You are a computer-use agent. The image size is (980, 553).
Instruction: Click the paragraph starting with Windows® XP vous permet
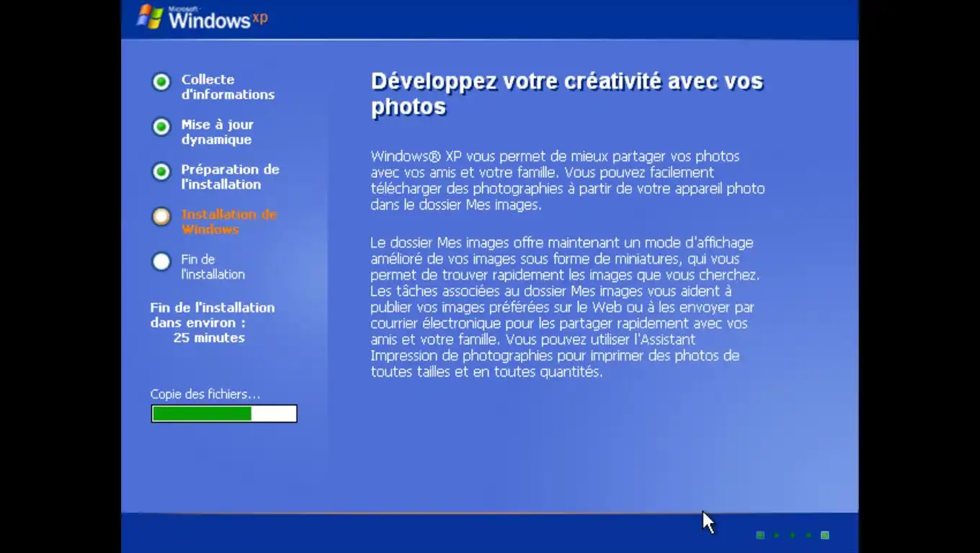[568, 181]
